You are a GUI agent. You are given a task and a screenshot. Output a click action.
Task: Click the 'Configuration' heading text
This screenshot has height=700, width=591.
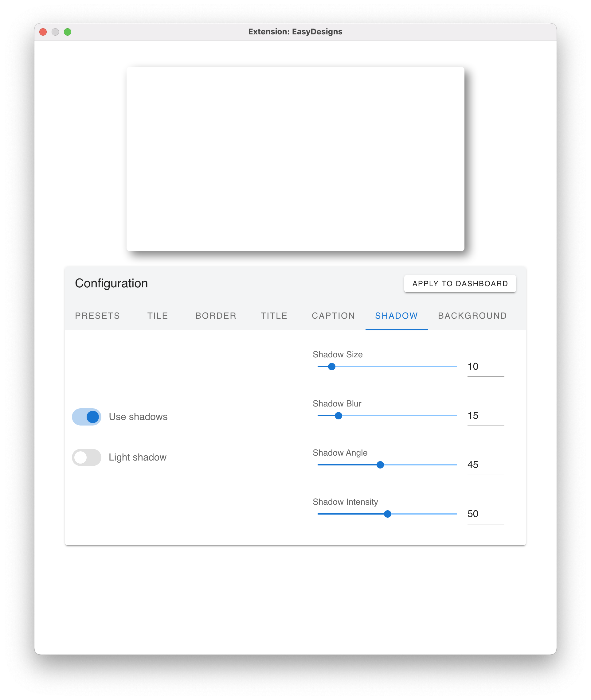coord(111,283)
